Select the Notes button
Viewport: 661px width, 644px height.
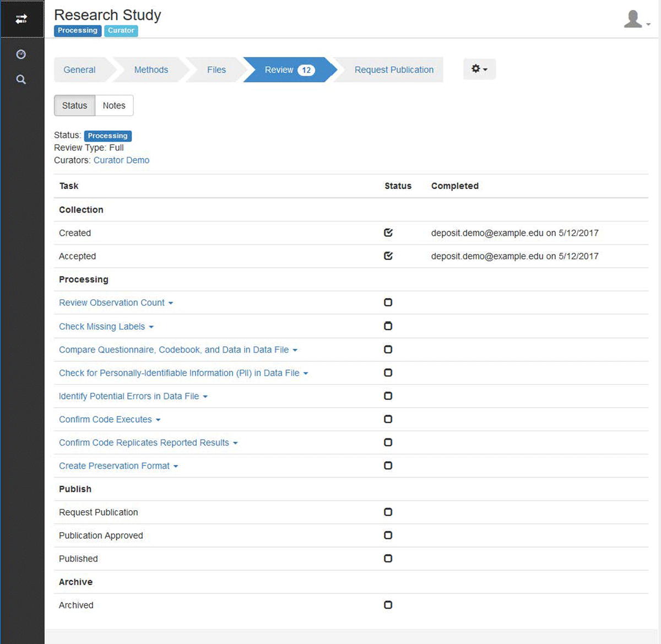point(114,106)
